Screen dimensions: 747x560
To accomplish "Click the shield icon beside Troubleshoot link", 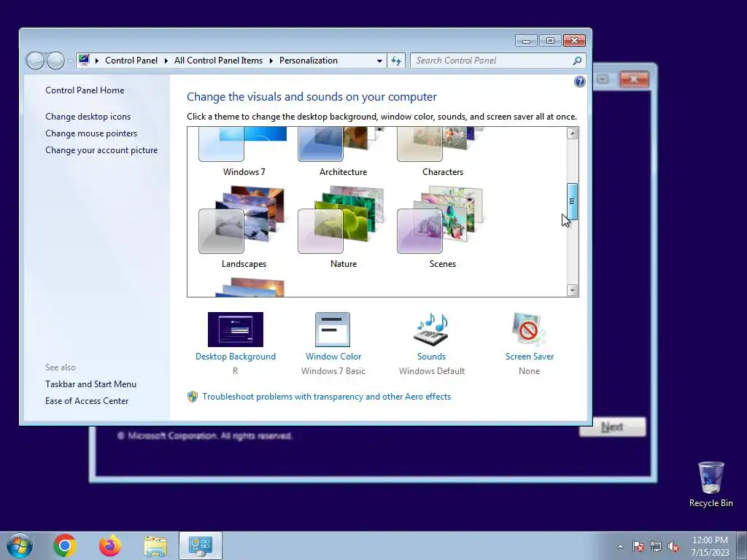I will tap(193, 397).
